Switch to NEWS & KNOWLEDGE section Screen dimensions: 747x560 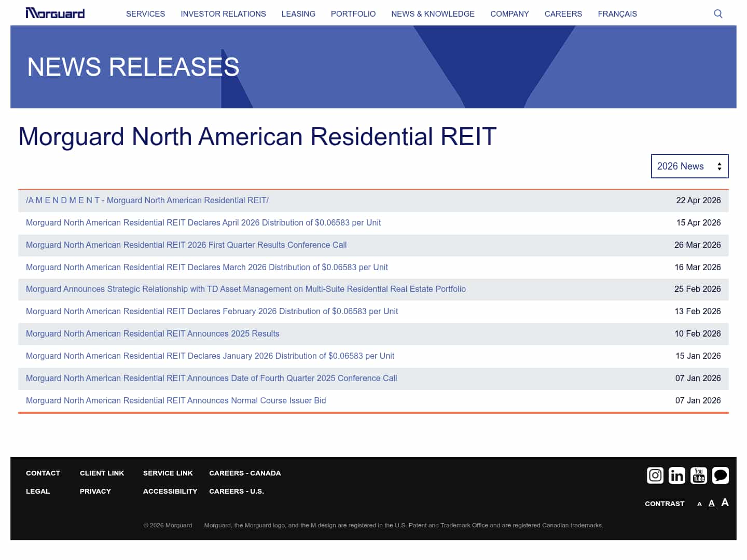[433, 14]
